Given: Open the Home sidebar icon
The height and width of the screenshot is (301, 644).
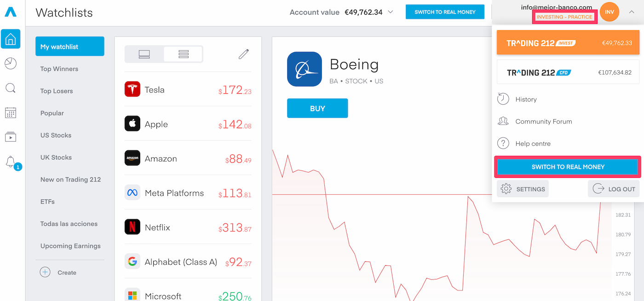Looking at the screenshot, I should point(11,39).
